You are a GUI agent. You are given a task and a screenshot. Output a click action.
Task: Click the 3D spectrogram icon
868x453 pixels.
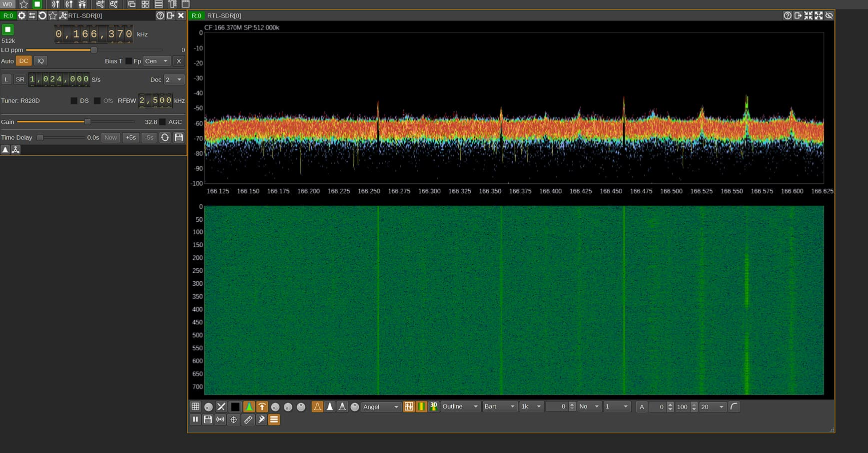(x=434, y=407)
